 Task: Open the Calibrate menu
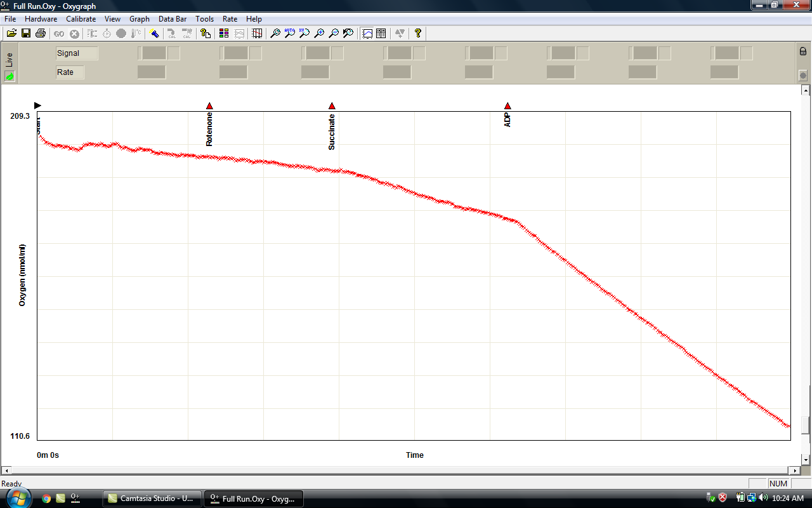pos(81,19)
